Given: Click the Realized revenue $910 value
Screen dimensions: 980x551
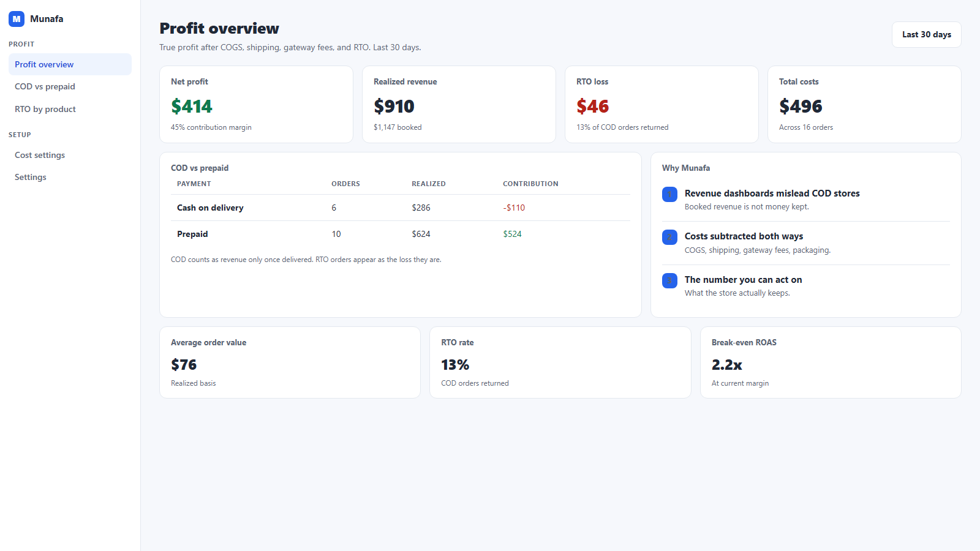Looking at the screenshot, I should coord(394,107).
